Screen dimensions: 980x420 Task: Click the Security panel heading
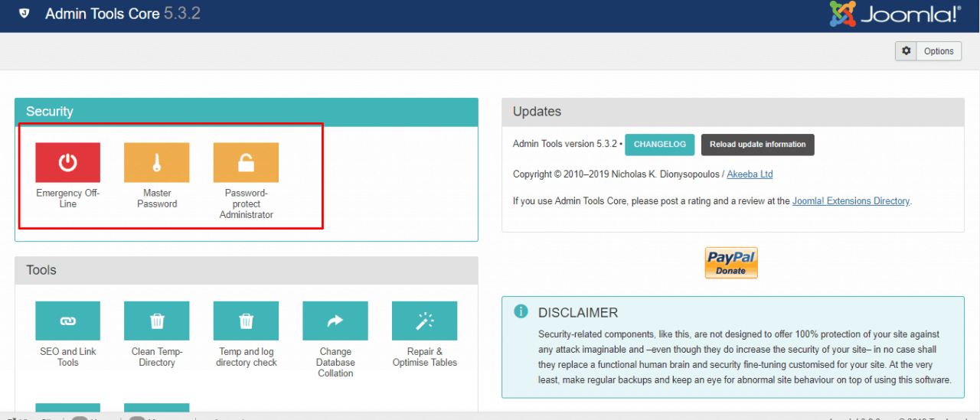pos(247,112)
